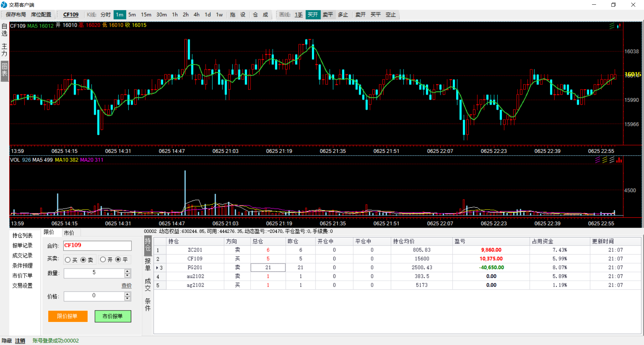Select 1d daily K-line period
This screenshot has width=644, height=345.
pyautogui.click(x=208, y=15)
